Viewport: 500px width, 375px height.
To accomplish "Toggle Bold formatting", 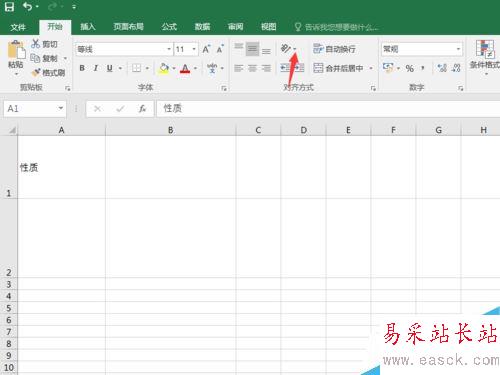I will click(x=82, y=68).
